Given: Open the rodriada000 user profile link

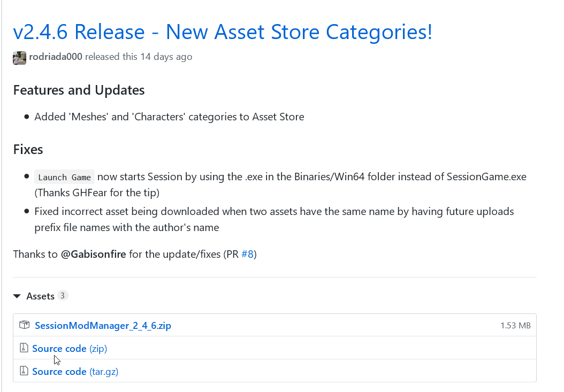Looking at the screenshot, I should pyautogui.click(x=56, y=57).
